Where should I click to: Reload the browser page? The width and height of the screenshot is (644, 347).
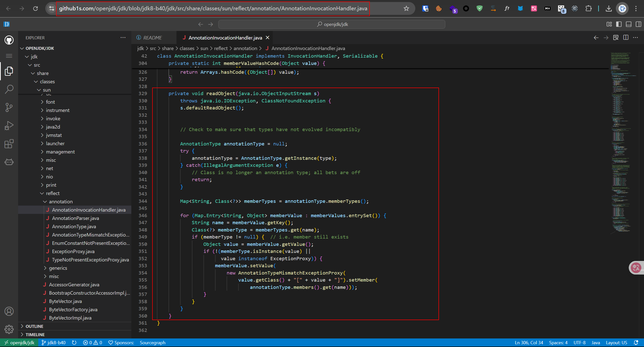point(35,9)
